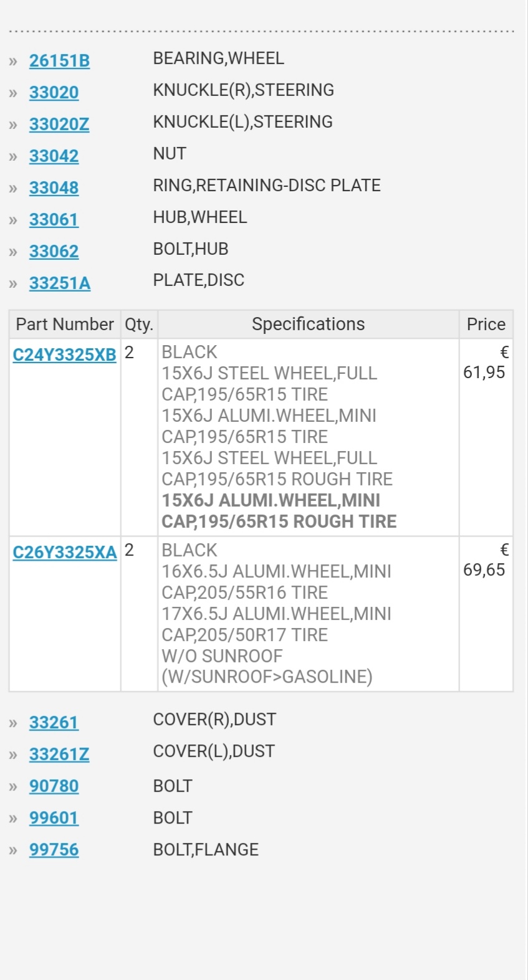The image size is (528, 980).
Task: Open part 26151B bearing wheel link
Action: pyautogui.click(x=59, y=60)
